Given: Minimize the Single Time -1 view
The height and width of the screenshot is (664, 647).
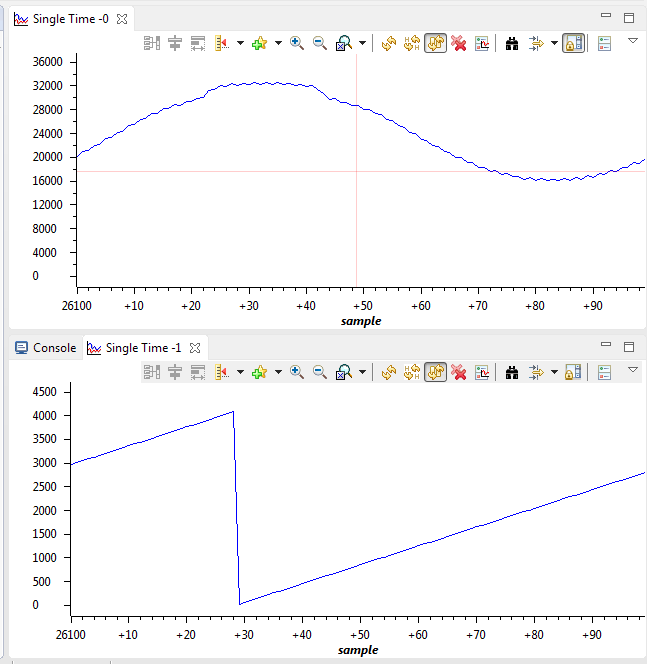Looking at the screenshot, I should click(606, 344).
